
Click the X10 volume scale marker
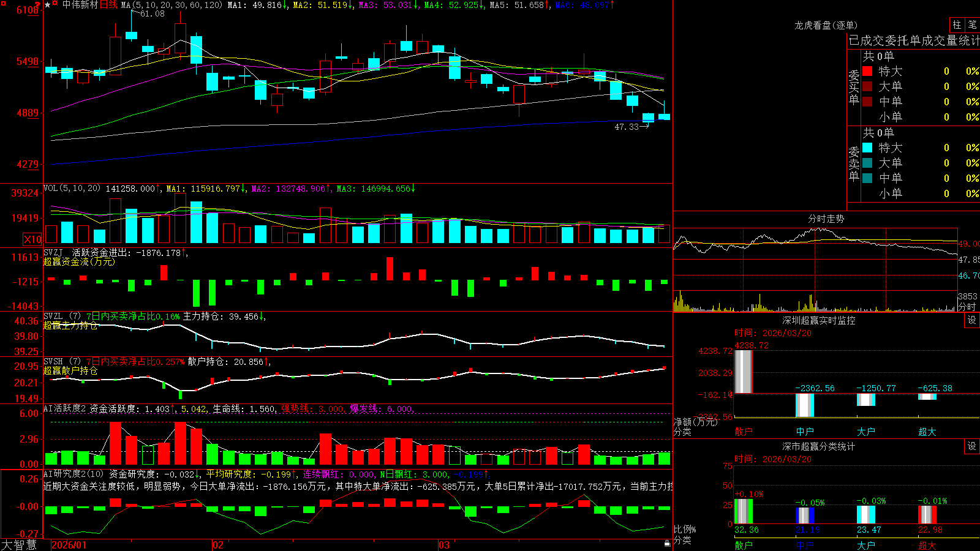32,239
